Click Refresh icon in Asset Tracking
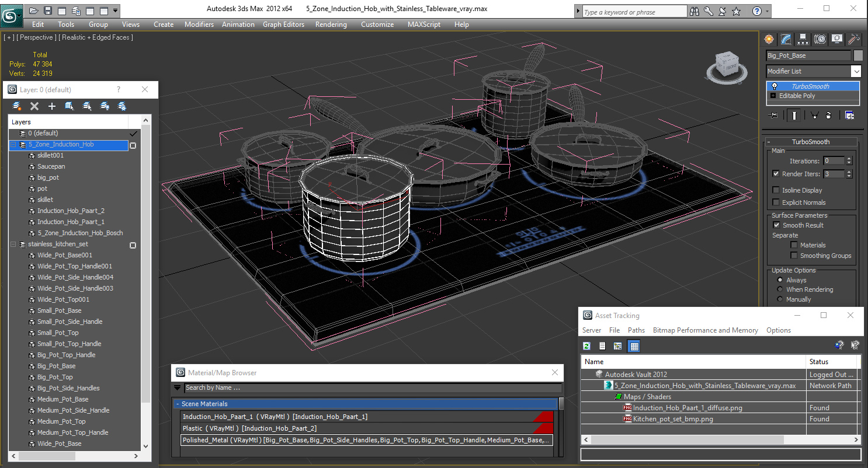Image resolution: width=868 pixels, height=468 pixels. point(587,346)
